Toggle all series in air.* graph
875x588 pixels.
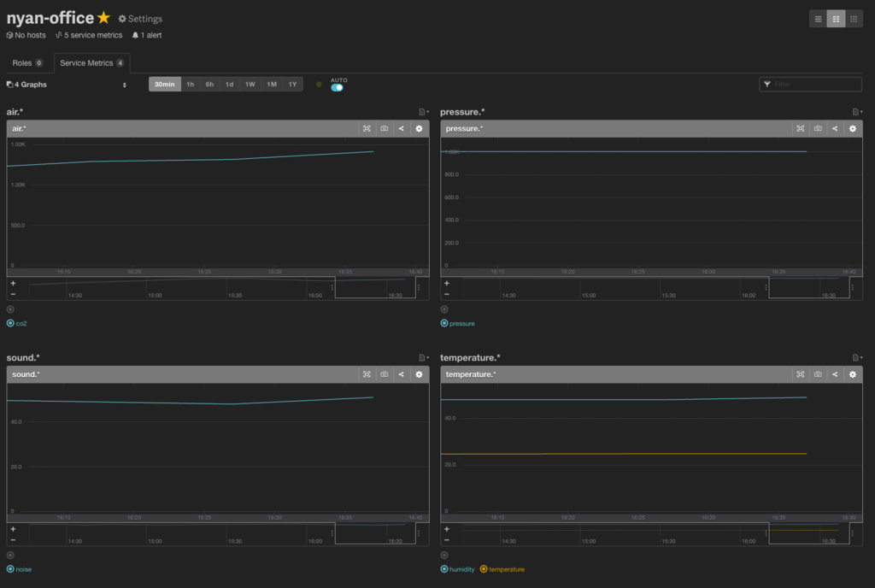10,309
